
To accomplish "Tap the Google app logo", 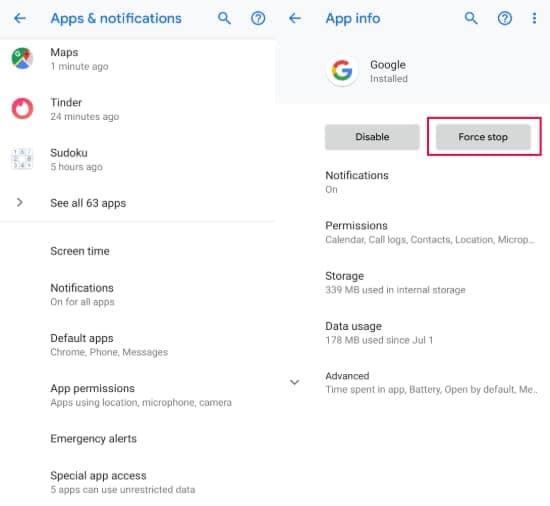I will click(x=342, y=70).
